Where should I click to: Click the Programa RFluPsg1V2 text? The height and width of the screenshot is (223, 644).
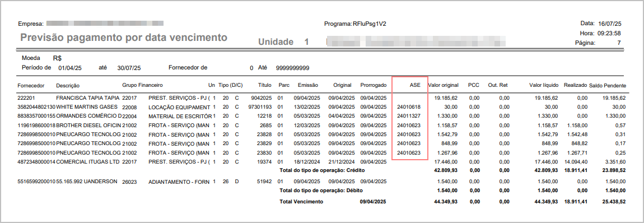tap(355, 24)
